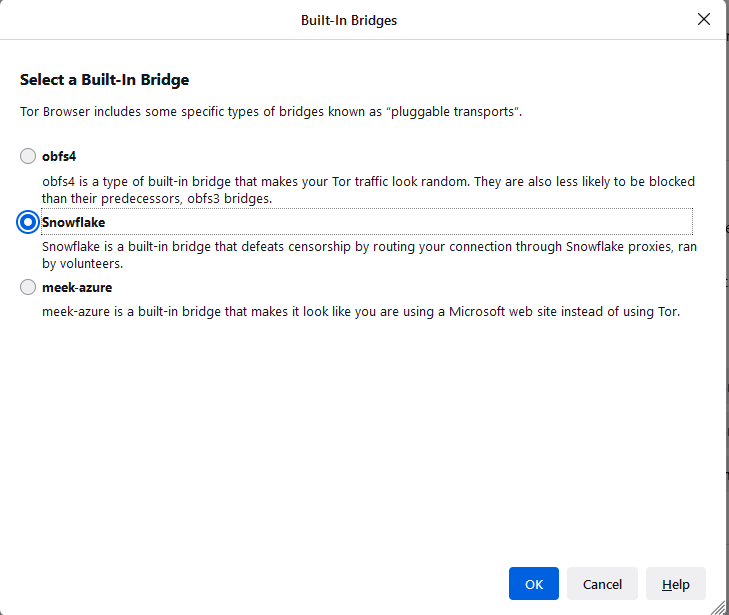Image resolution: width=729 pixels, height=615 pixels.
Task: Select the Snowflake radio button
Action: point(28,222)
